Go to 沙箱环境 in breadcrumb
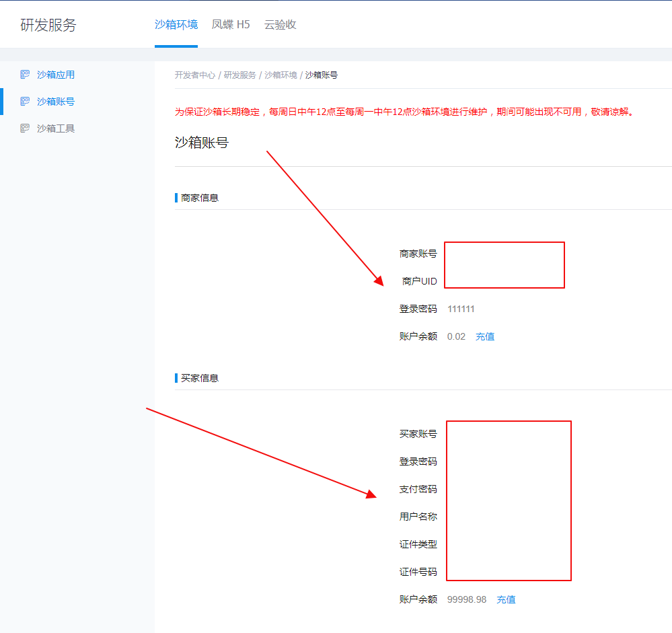672x633 pixels. (x=281, y=75)
